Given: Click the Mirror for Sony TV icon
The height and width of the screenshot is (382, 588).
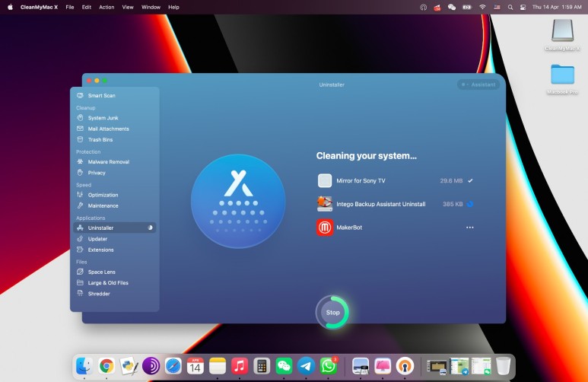Looking at the screenshot, I should pos(325,180).
